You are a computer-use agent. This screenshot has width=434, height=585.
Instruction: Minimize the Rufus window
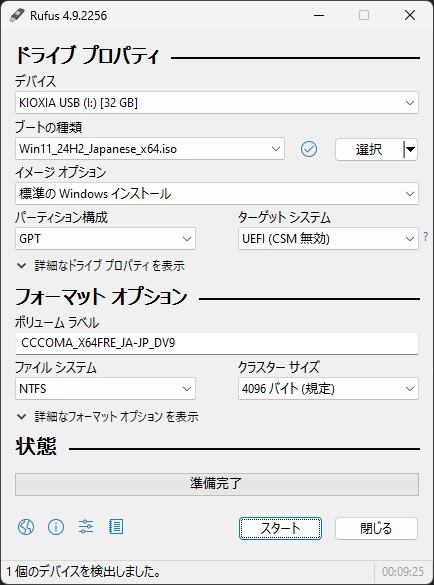tap(319, 15)
